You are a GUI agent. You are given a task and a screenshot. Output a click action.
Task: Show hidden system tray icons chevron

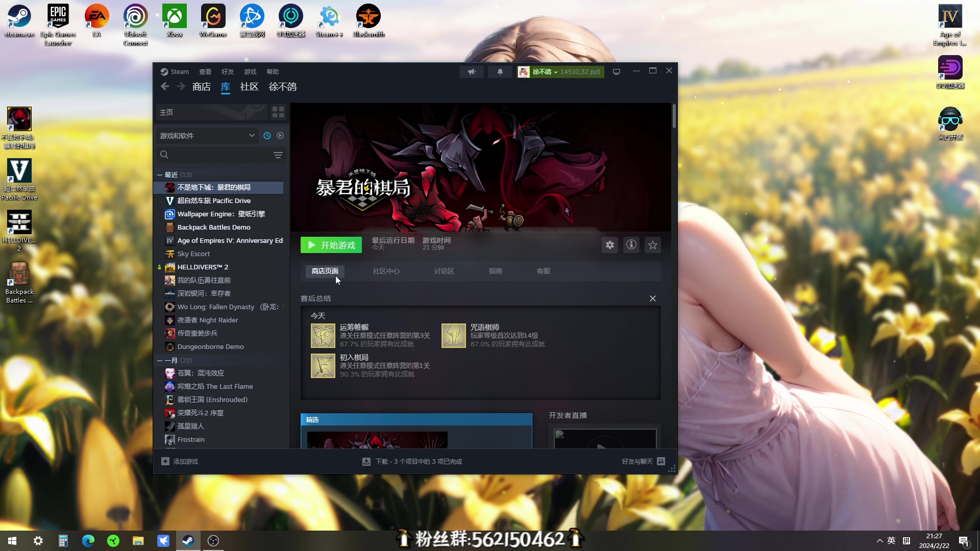pos(879,541)
